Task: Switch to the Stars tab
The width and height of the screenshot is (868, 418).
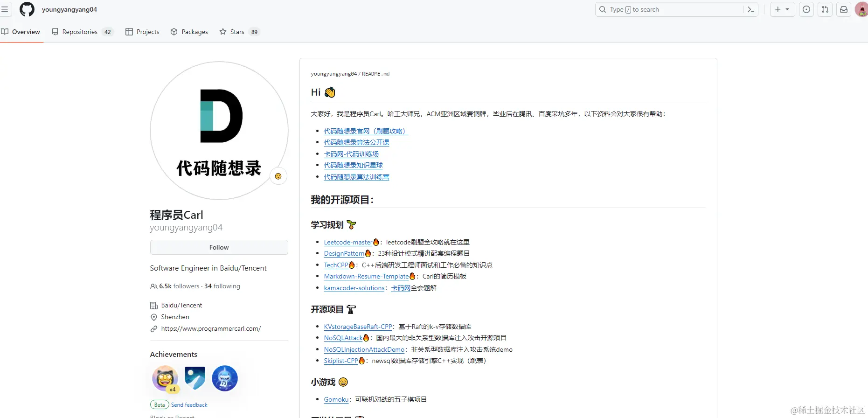Action: pyautogui.click(x=239, y=32)
